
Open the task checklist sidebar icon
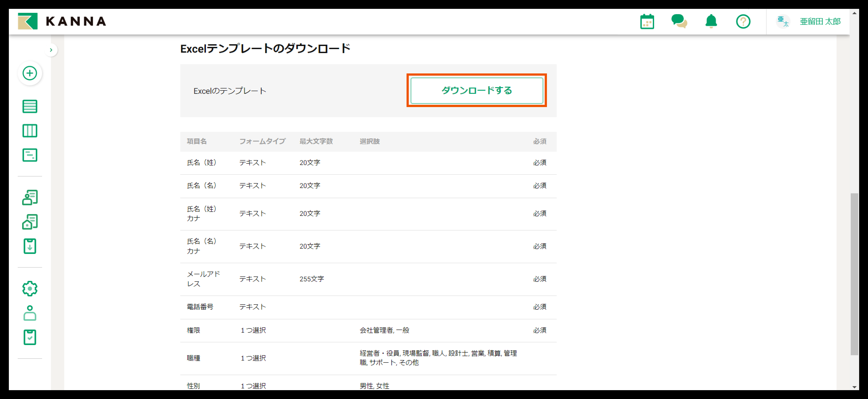coord(30,337)
